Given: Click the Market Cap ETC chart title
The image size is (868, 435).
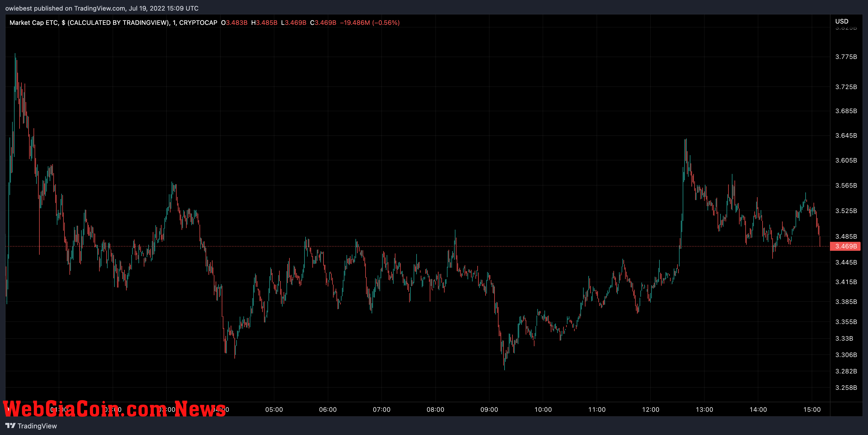Looking at the screenshot, I should pyautogui.click(x=113, y=22).
